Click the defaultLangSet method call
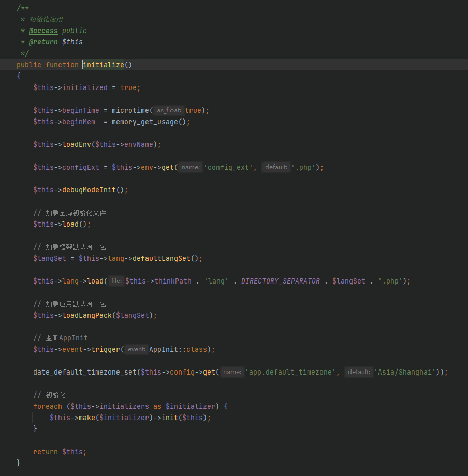 tap(162, 258)
